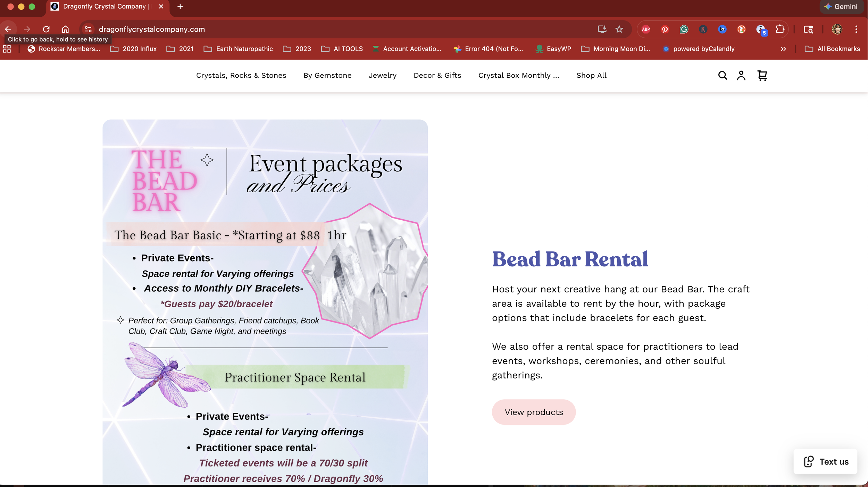The image size is (868, 487).
Task: Open the AdBlock Plus extension
Action: [x=645, y=29]
